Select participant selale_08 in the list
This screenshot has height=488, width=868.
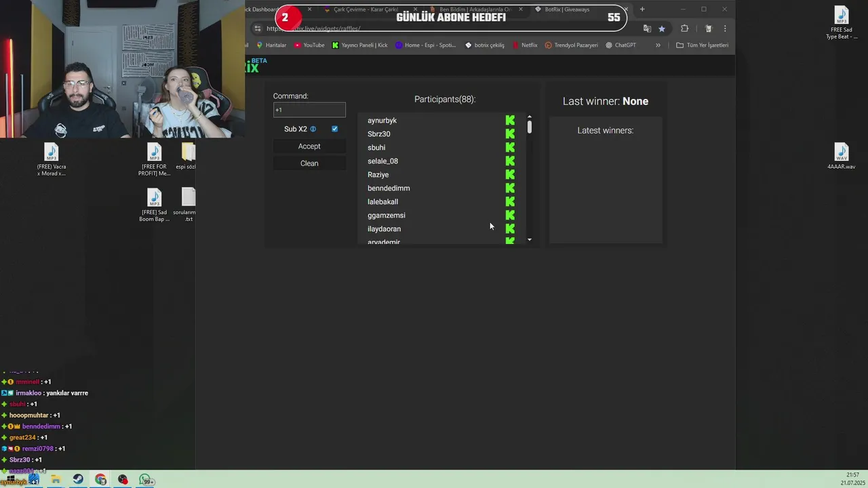382,161
